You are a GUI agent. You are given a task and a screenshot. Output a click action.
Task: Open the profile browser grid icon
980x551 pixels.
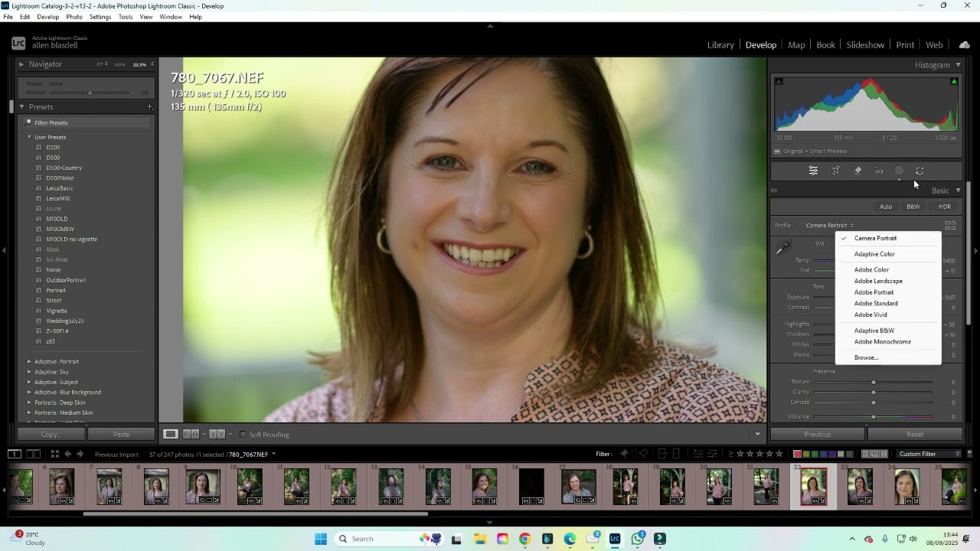950,226
